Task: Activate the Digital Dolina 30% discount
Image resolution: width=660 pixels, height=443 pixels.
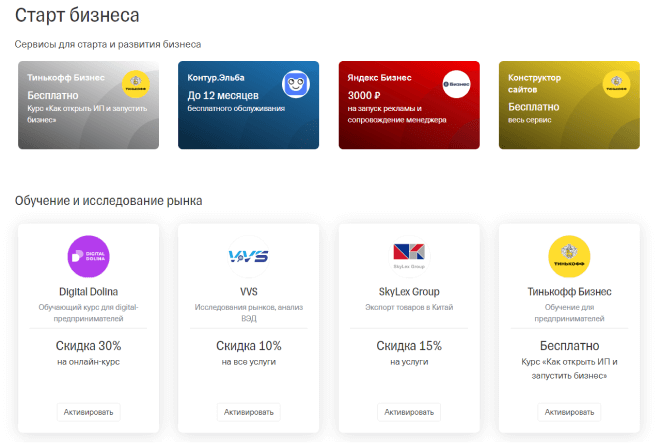Action: [x=88, y=412]
